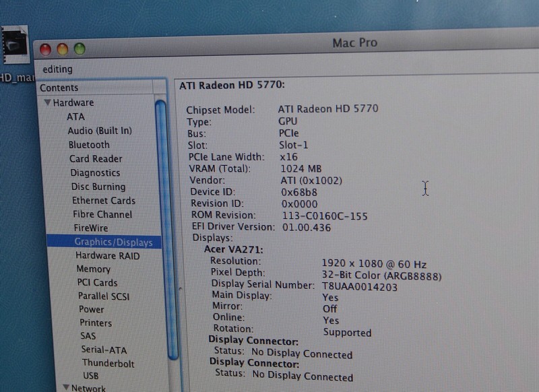Select Serial-ATA entry
The width and height of the screenshot is (539, 392).
[104, 350]
